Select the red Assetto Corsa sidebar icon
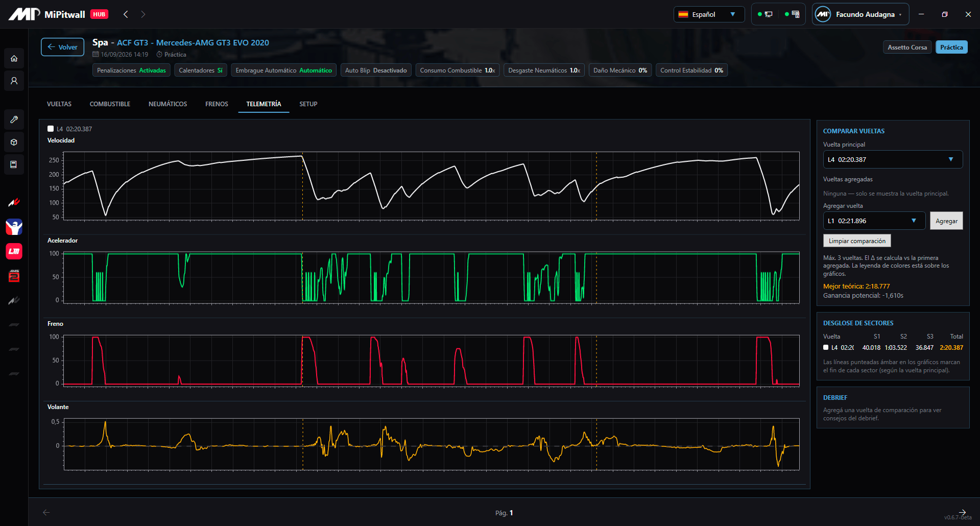The height and width of the screenshot is (526, 980). click(14, 202)
